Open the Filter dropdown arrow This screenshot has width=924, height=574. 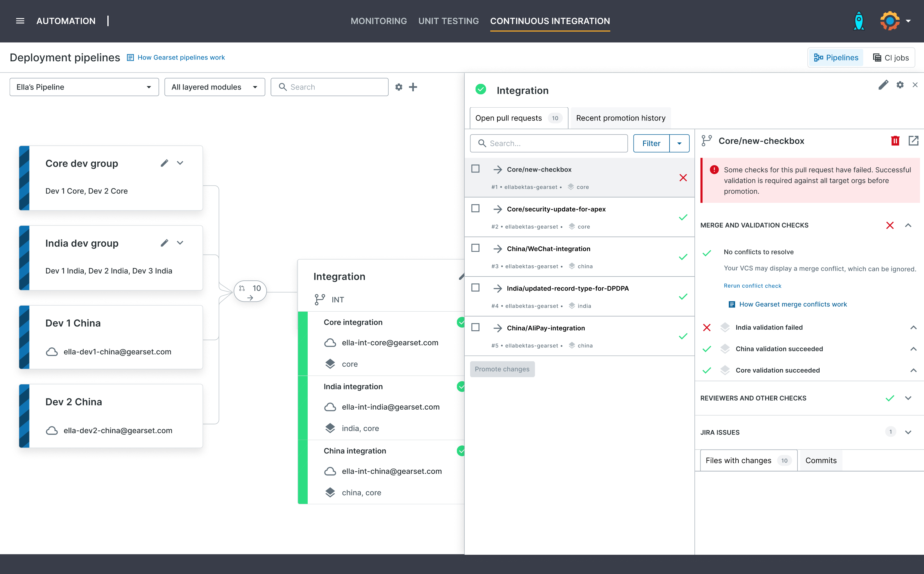tap(679, 144)
